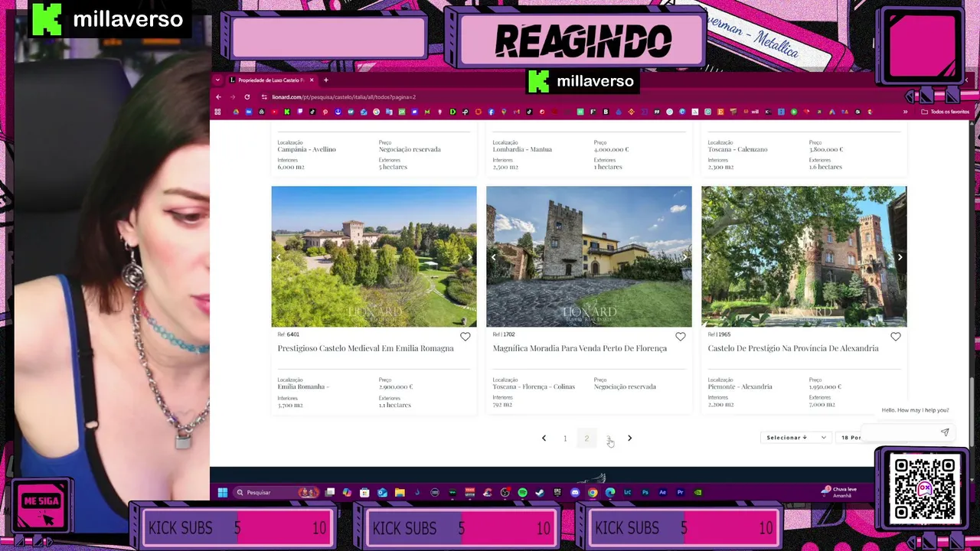Viewport: 980px width, 551px height.
Task: Next photo arrow on Alexandria castle image
Action: tap(900, 257)
